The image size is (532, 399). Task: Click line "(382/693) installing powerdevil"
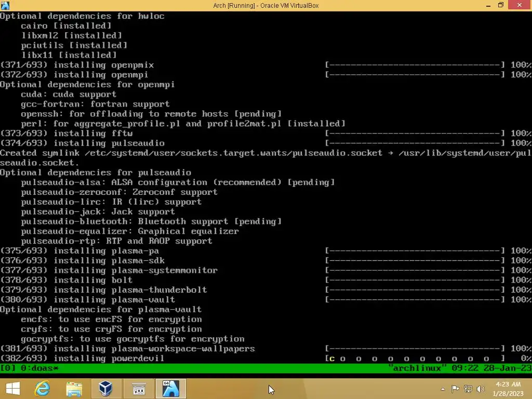(82, 358)
